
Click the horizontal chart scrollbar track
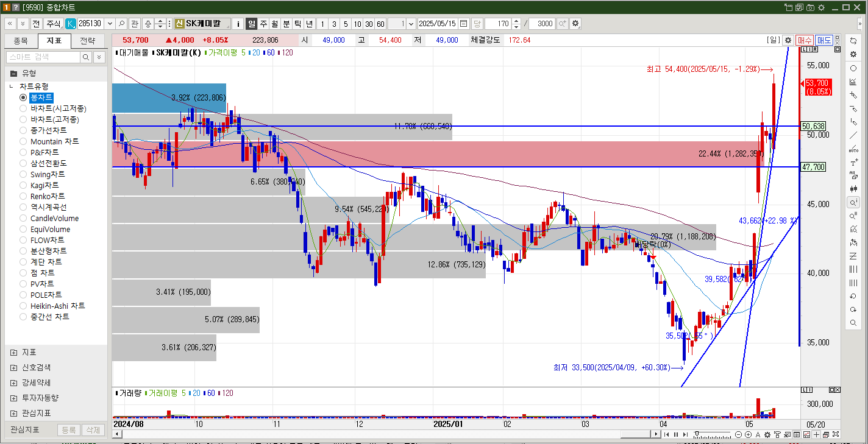(x=386, y=434)
